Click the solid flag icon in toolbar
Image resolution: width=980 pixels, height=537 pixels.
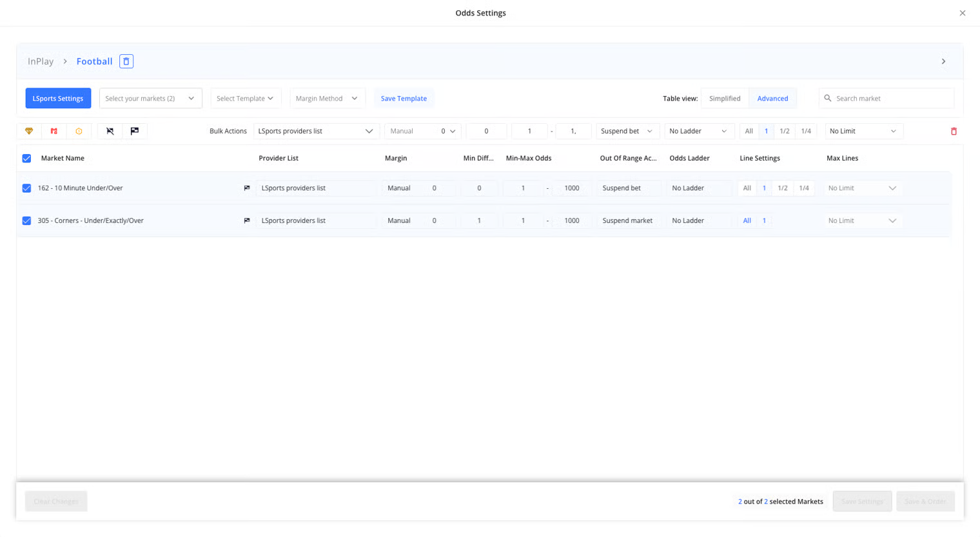135,131
